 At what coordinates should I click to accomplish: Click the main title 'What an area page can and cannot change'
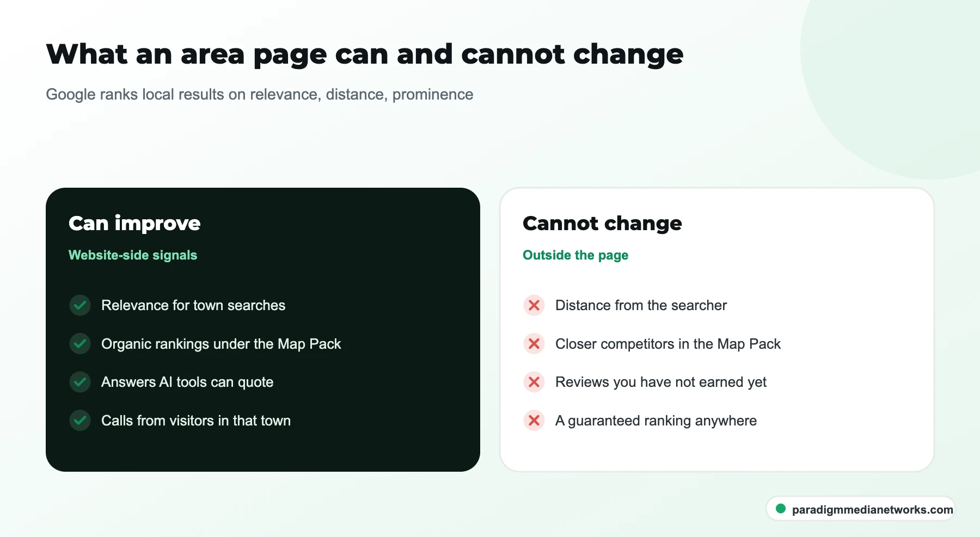point(365,54)
